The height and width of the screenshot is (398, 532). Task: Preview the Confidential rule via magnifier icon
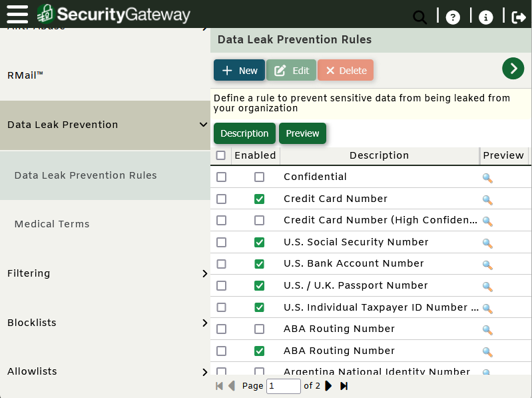487,178
